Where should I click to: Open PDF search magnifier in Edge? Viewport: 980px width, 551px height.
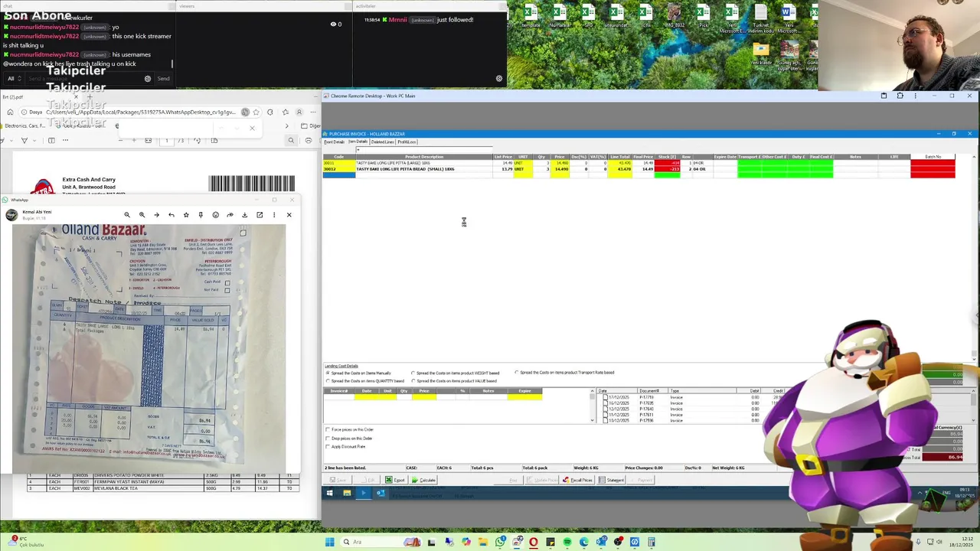(x=291, y=141)
